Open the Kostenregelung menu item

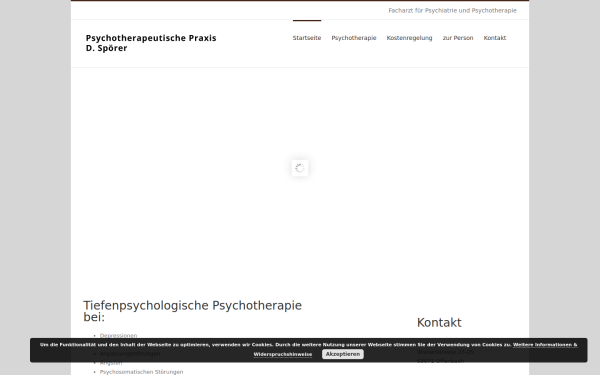(409, 38)
